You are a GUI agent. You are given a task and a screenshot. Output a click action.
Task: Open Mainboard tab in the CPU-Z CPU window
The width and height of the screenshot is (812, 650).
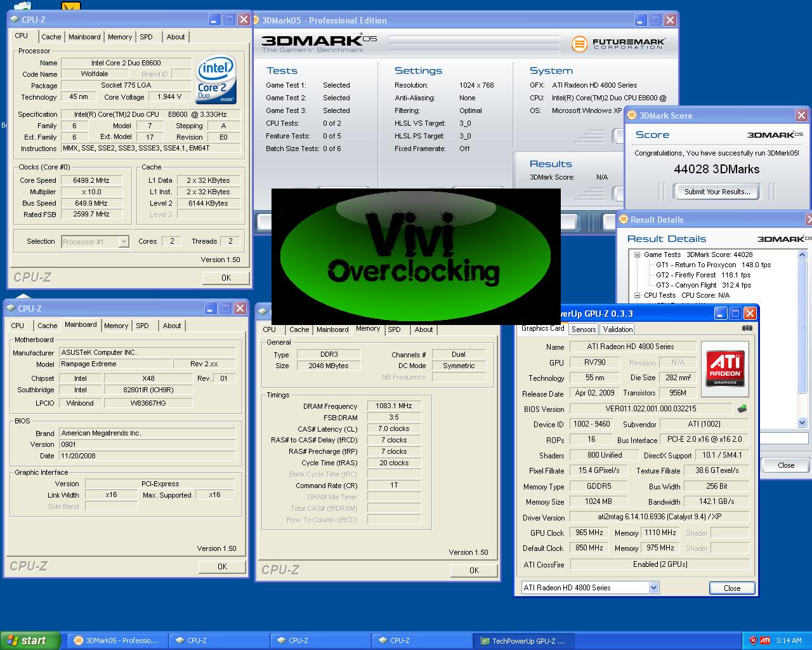[84, 37]
